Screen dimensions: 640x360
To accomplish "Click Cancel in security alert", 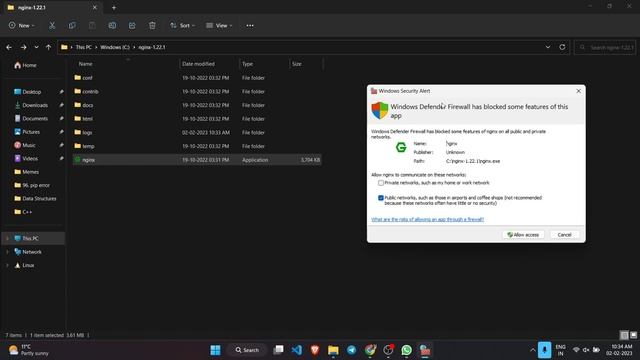I will [x=564, y=235].
